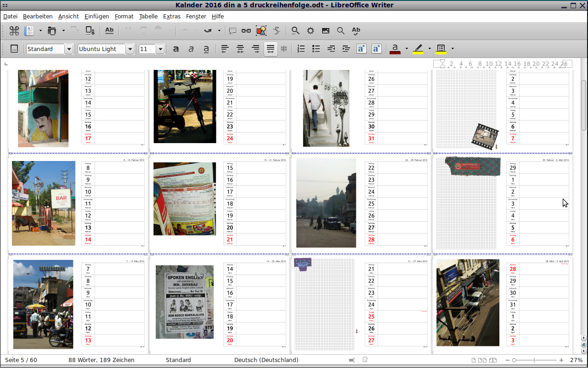Screen dimensions: 588x368
Task: Click the bullet list icon
Action: coord(316,49)
